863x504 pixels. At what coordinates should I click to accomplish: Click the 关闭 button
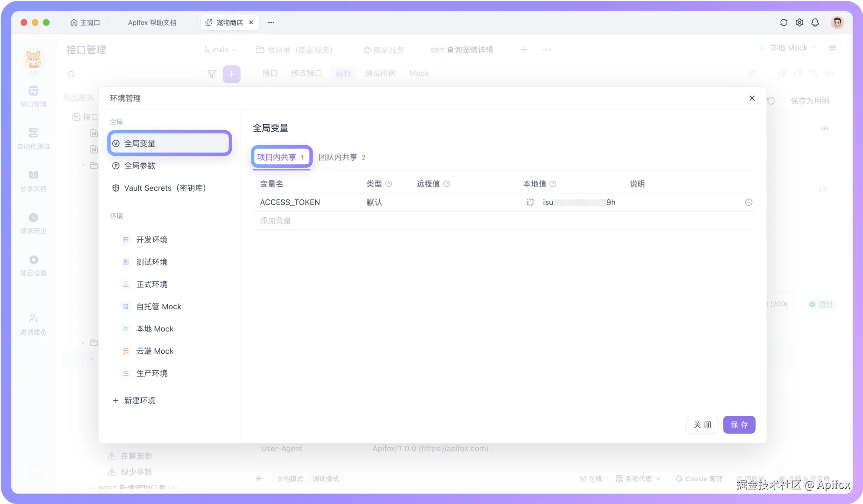[702, 424]
